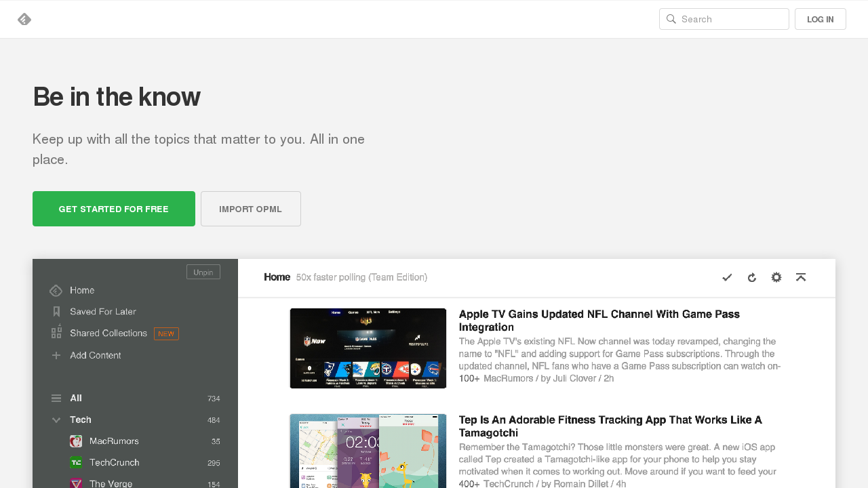Screen dimensions: 868x488
Task: Click the 35 unread count for MacRumors
Action: 216,441
